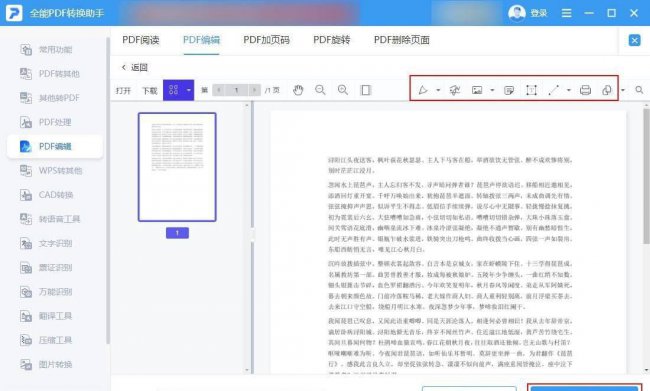Image resolution: width=650 pixels, height=391 pixels.
Task: Expand the line tool dropdown arrow
Action: [x=569, y=90]
